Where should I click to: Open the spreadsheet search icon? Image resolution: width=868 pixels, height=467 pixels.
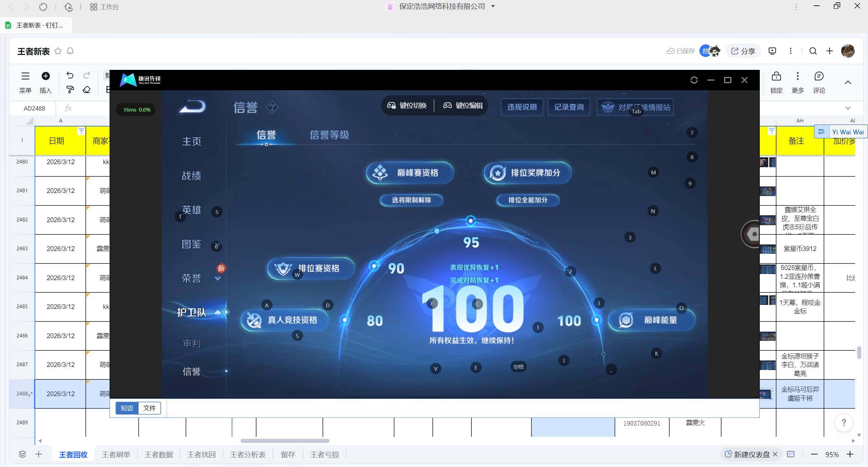pos(813,51)
